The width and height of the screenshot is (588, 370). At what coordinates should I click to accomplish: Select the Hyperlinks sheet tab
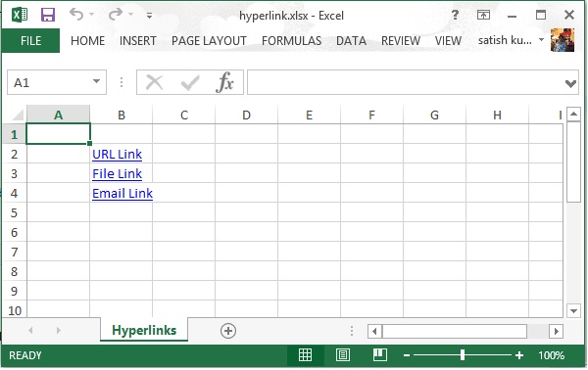tap(144, 330)
